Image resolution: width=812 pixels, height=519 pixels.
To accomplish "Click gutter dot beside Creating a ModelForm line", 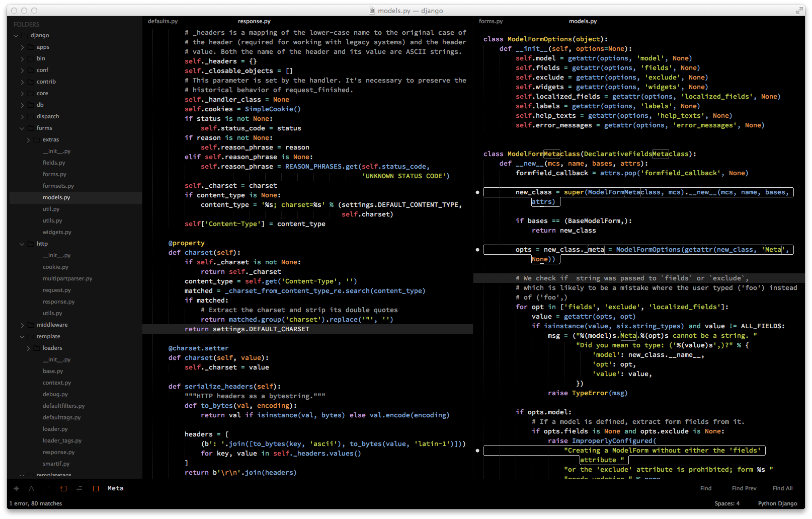I will click(x=477, y=451).
